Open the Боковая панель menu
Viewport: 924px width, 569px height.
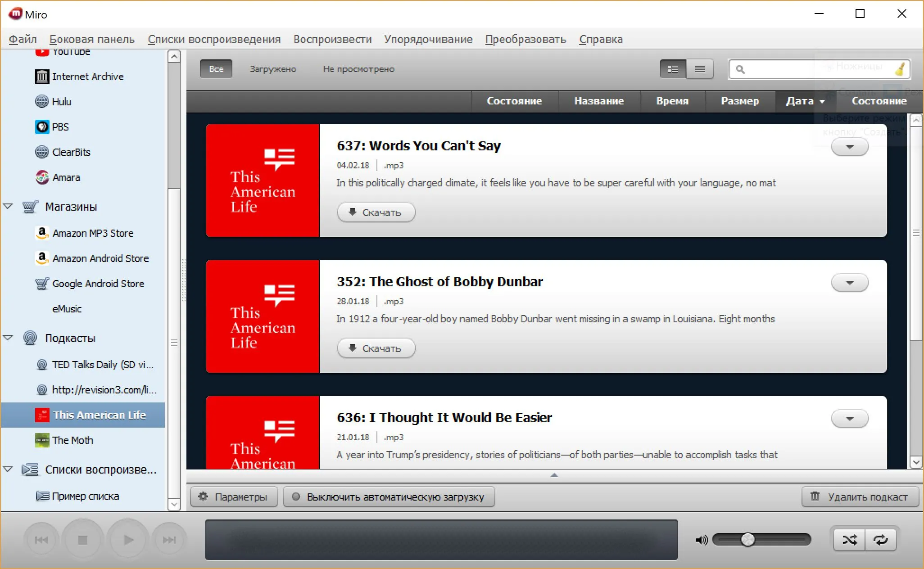(92, 40)
